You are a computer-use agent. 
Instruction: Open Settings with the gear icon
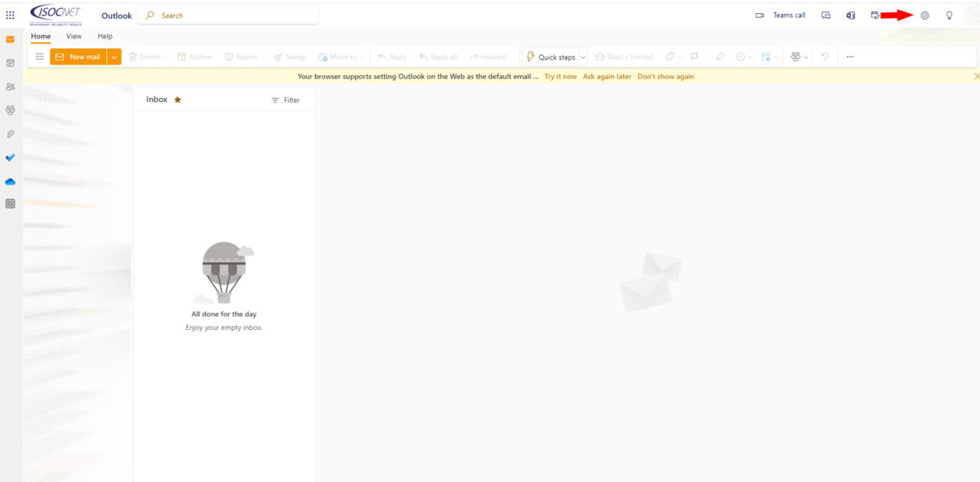click(924, 15)
